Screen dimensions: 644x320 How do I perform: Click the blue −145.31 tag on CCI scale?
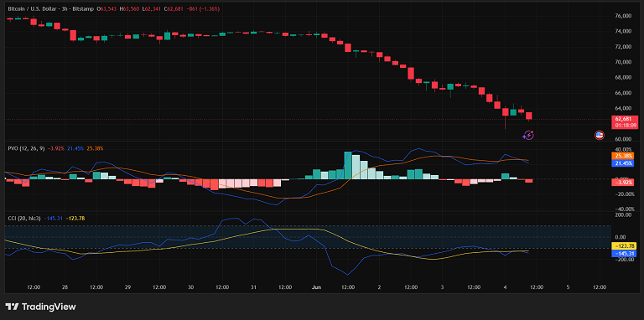625,254
